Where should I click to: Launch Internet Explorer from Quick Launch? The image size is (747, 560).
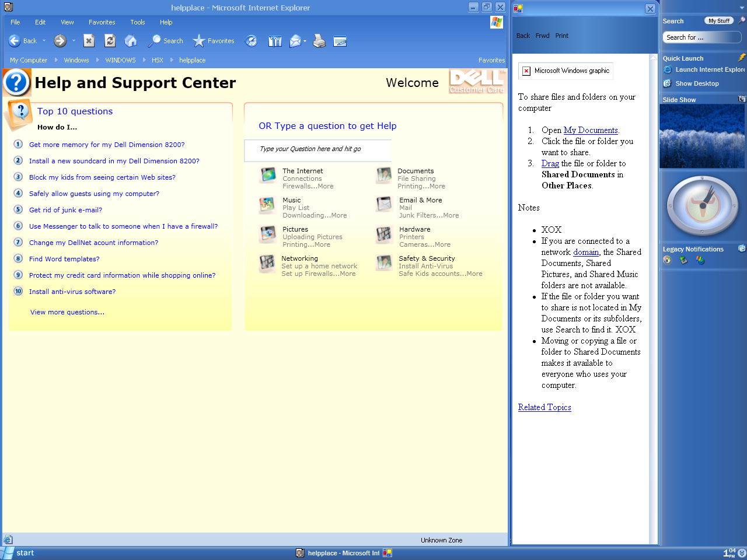click(704, 69)
